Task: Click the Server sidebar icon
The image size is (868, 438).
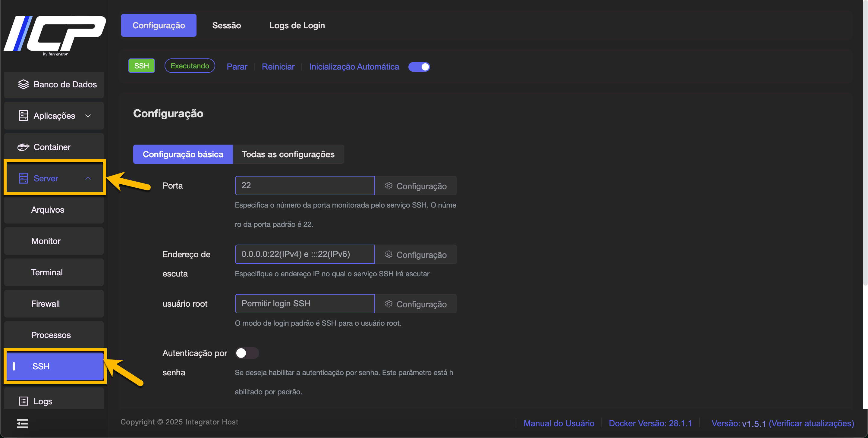Action: point(23,178)
